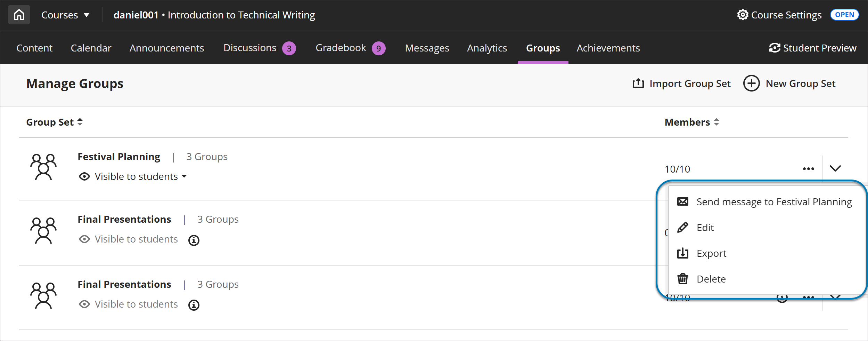
Task: Click the info icon next to Final Presentations
Action: pos(194,240)
